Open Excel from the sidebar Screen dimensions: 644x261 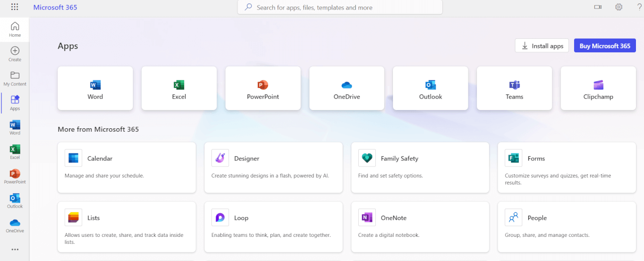[15, 152]
